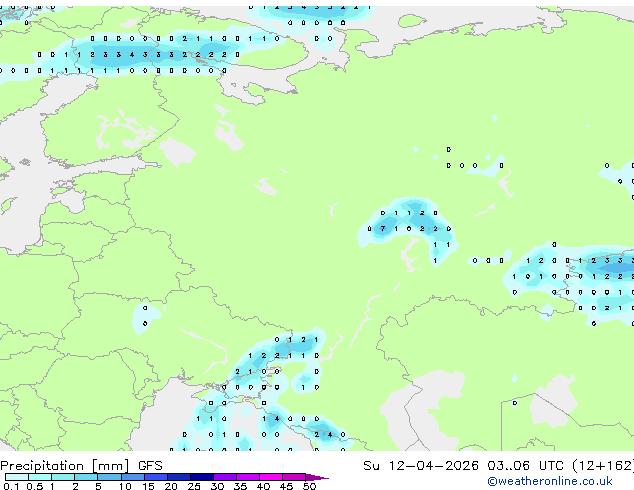The image size is (634, 490).
Task: Click the legend label '50'
Action: pos(310,486)
